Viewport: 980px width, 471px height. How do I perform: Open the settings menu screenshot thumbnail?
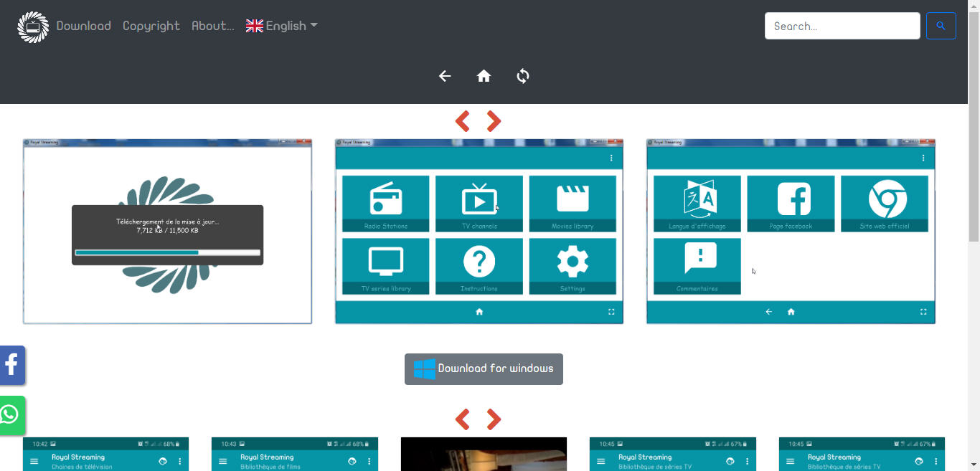click(x=791, y=232)
